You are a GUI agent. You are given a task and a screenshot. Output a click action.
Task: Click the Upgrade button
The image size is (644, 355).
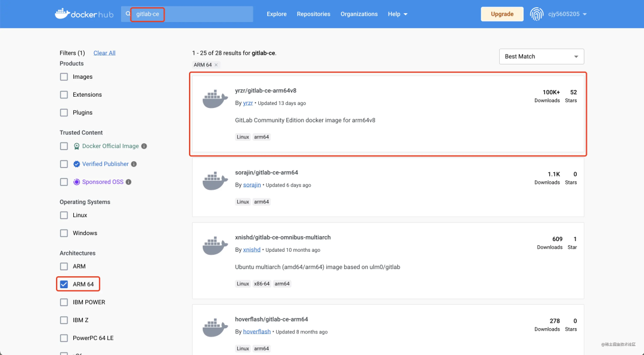coord(502,14)
